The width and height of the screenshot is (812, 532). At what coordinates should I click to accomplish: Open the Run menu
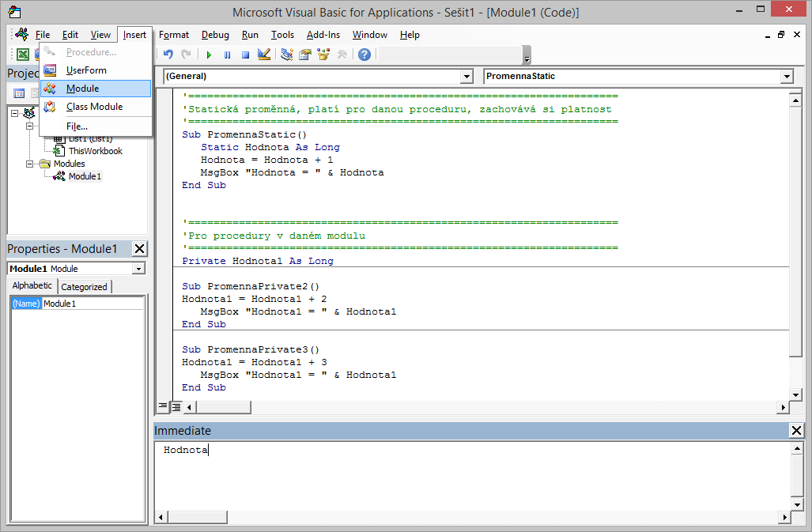coord(250,35)
